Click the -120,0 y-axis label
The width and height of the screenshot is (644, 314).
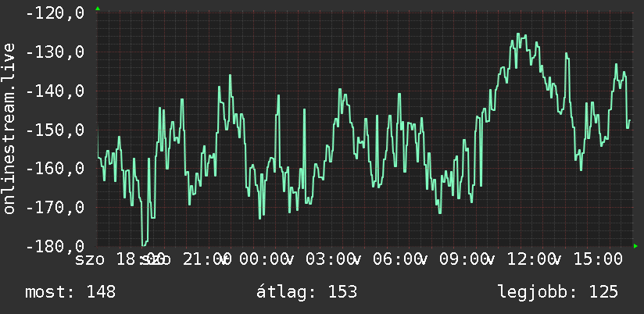pos(55,13)
